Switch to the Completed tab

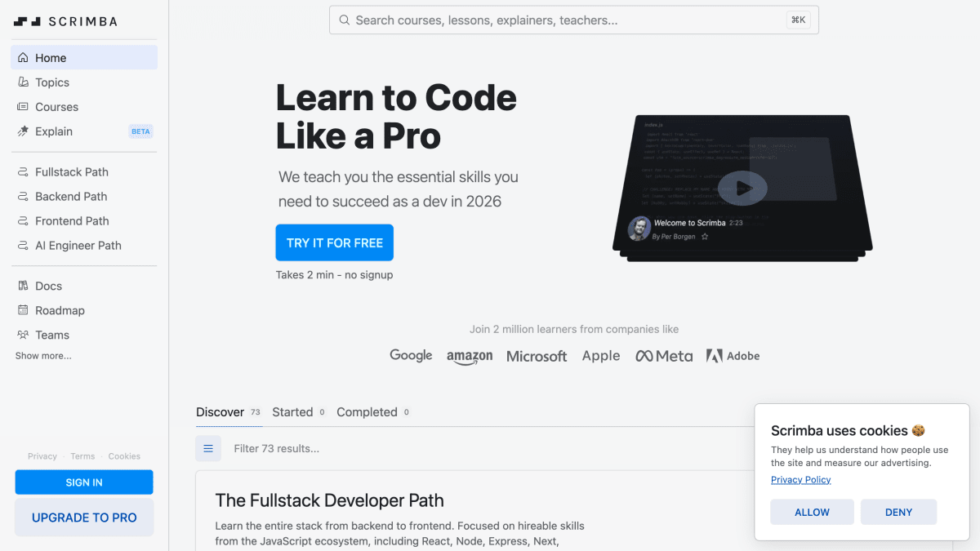[x=373, y=412]
